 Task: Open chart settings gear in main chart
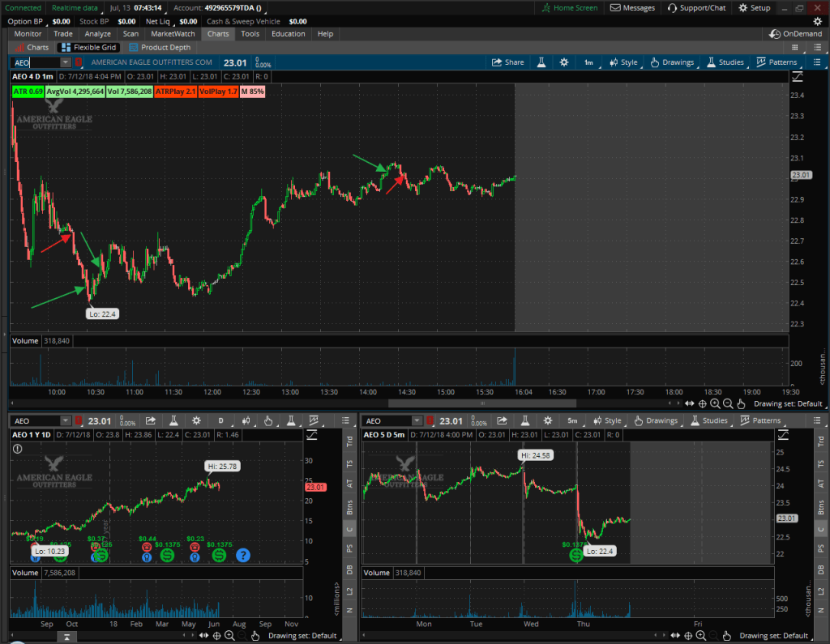coord(564,62)
